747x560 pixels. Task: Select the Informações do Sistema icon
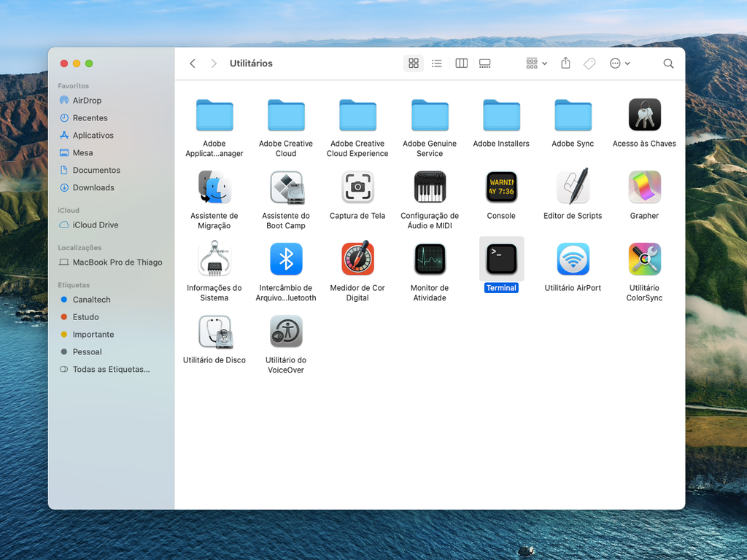[214, 259]
